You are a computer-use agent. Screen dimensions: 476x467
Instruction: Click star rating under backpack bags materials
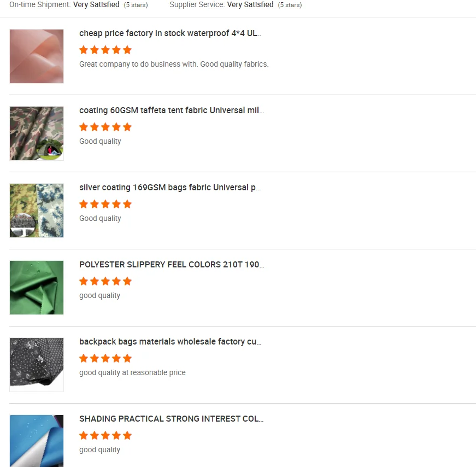point(105,358)
